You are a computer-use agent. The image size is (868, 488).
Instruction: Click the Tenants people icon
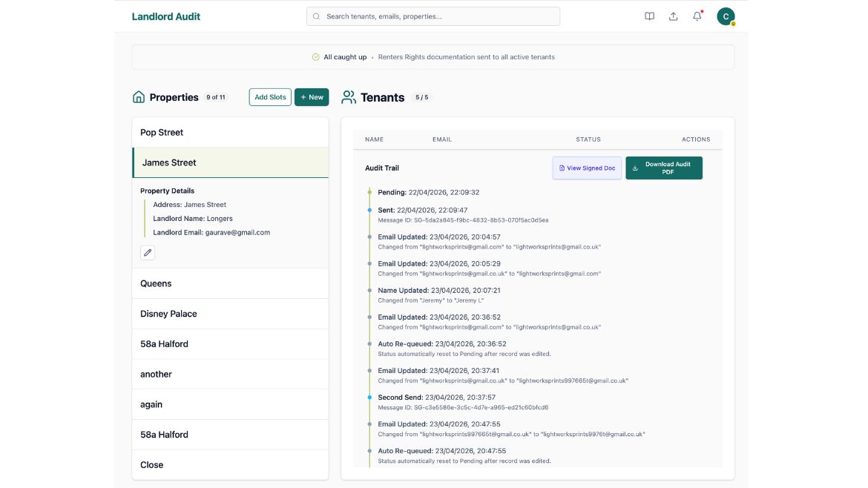(x=349, y=97)
